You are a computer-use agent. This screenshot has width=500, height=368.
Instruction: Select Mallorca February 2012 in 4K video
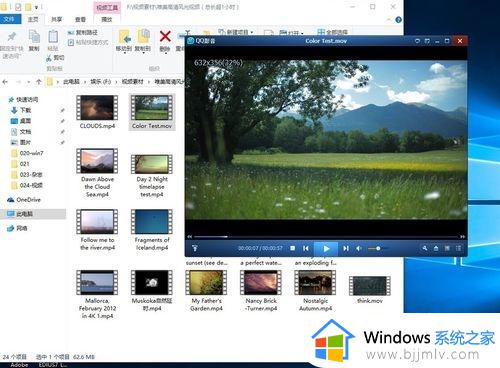click(97, 295)
